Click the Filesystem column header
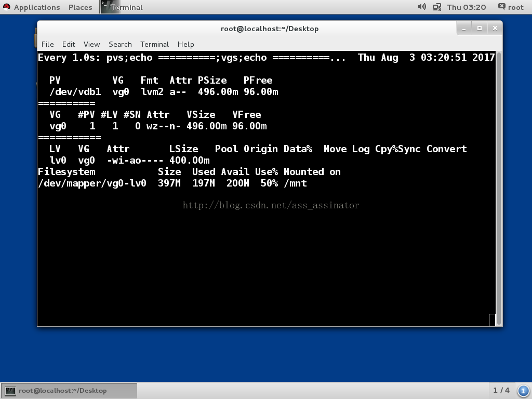 click(x=66, y=172)
